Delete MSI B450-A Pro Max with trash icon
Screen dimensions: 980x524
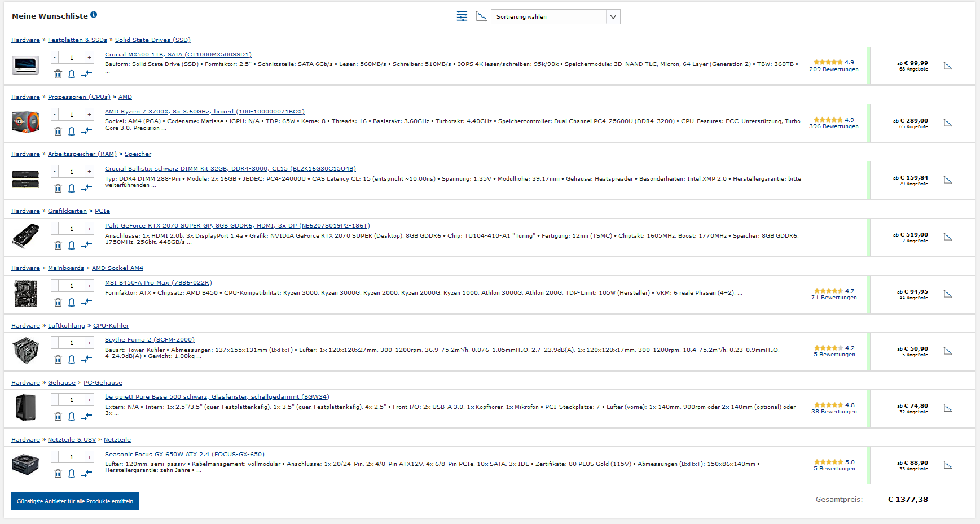58,302
